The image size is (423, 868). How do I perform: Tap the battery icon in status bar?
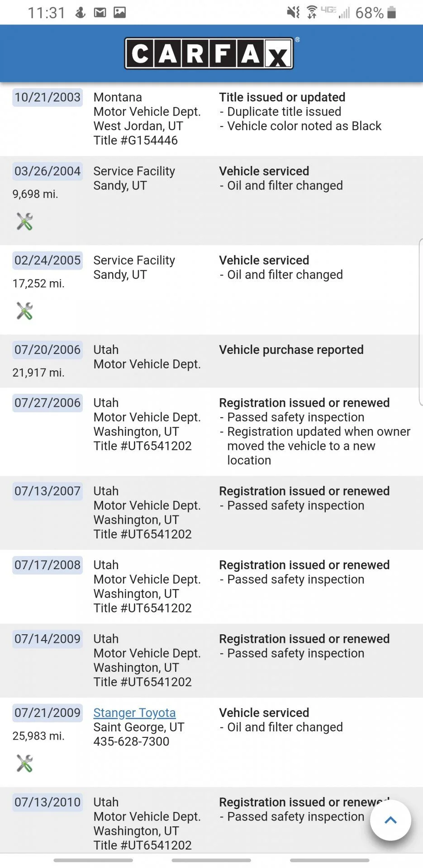[x=392, y=12]
